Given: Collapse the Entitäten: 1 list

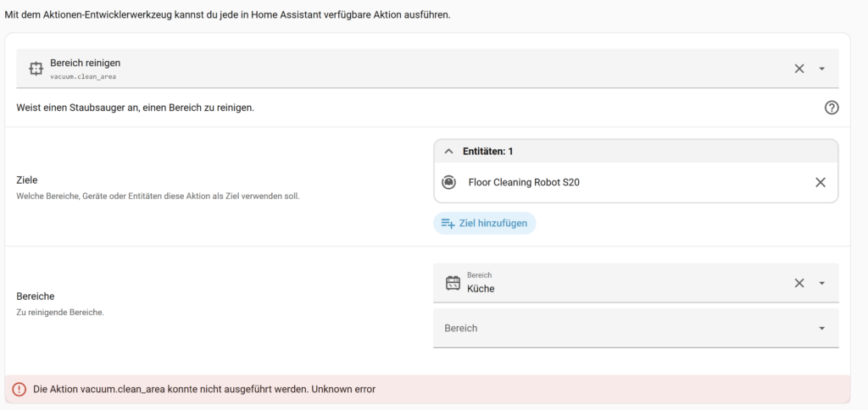Looking at the screenshot, I should click(449, 151).
